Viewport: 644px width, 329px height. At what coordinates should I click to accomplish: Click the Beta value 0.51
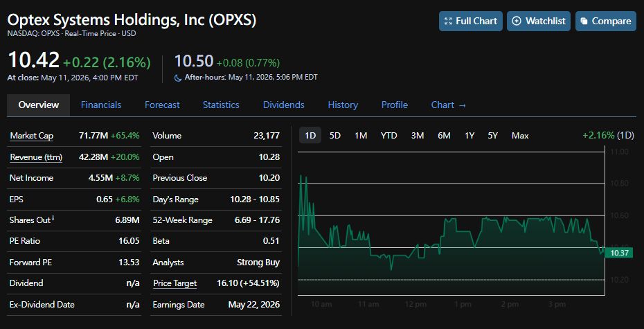tap(271, 241)
